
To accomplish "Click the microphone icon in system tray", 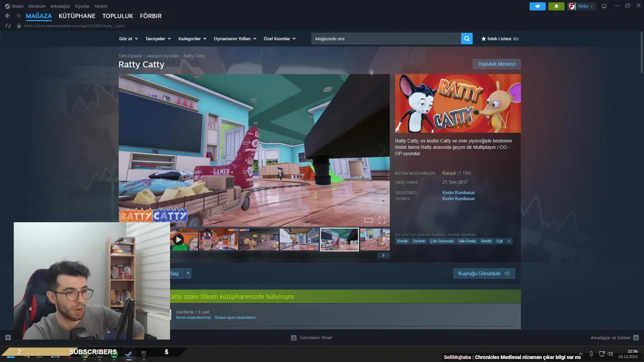I will [591, 354].
